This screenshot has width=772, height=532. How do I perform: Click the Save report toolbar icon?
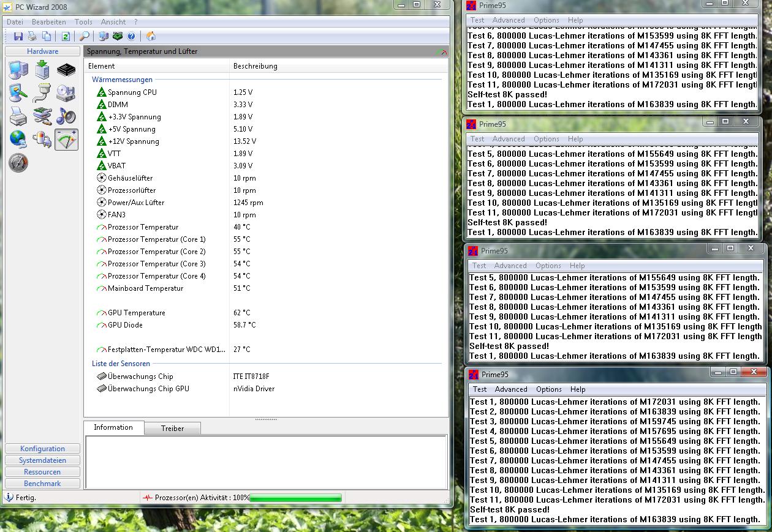18,37
